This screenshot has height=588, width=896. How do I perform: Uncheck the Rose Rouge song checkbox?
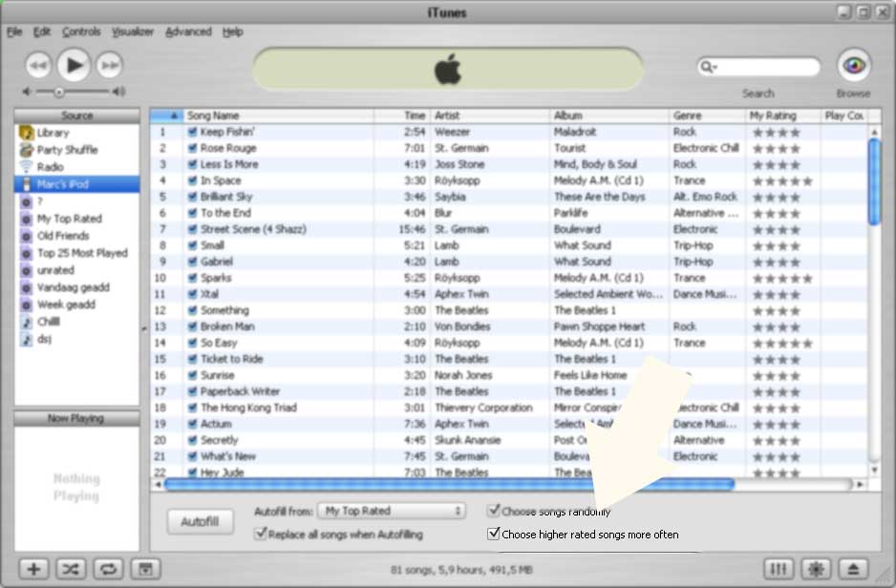point(193,148)
